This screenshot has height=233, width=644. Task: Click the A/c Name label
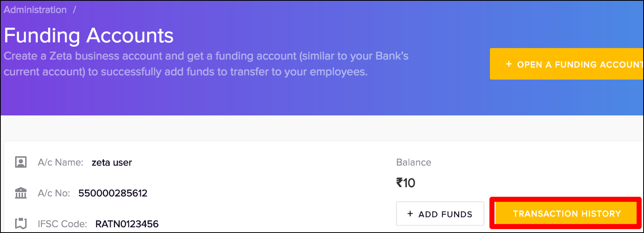click(x=60, y=162)
